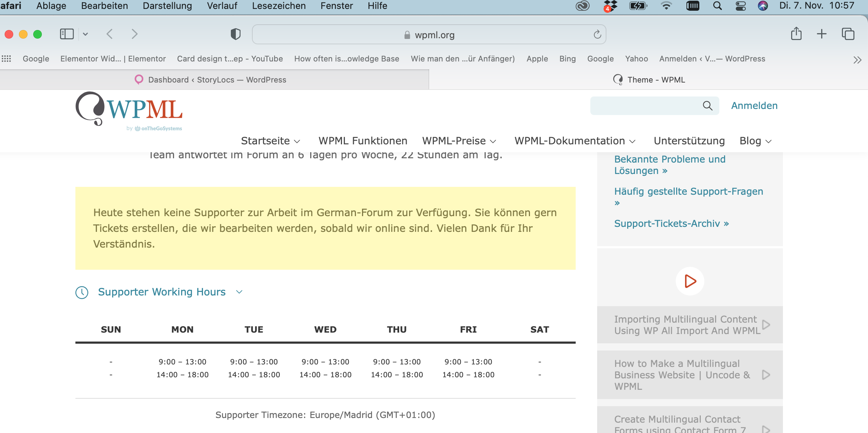Click the clock icon beside Supporter Working Hours
Screen dimensions: 868x433
82,292
